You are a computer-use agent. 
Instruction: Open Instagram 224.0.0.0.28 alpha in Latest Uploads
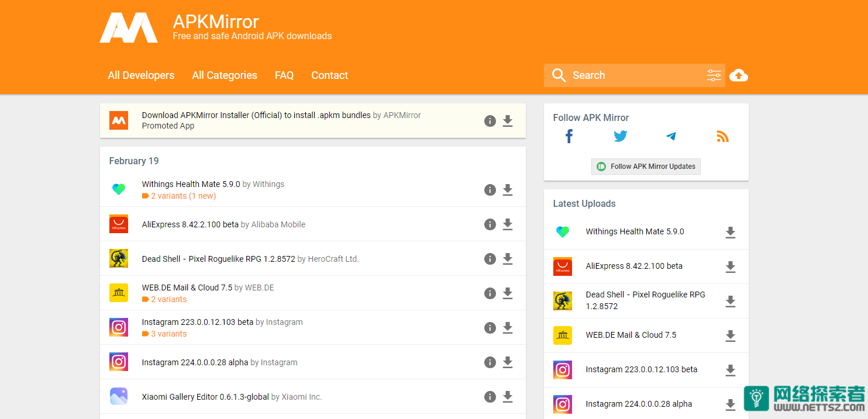[639, 404]
